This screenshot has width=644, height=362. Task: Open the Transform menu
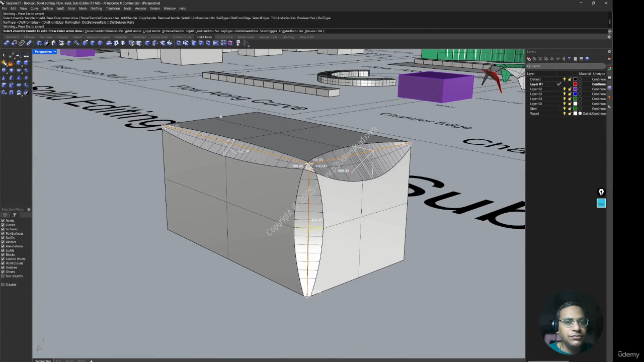[113, 9]
